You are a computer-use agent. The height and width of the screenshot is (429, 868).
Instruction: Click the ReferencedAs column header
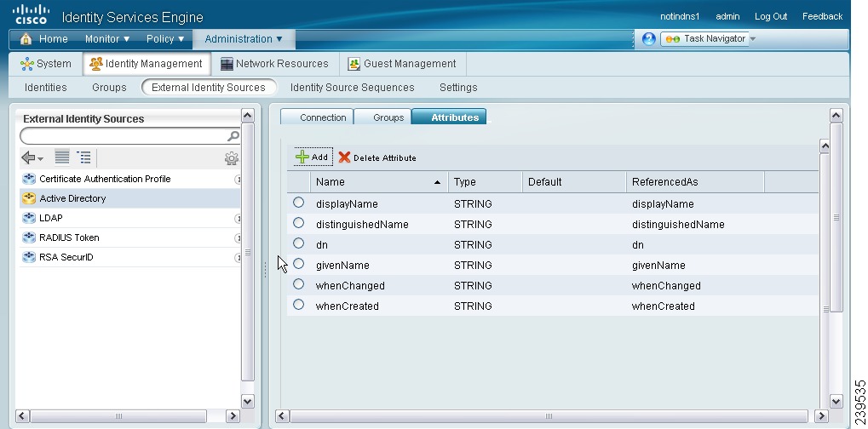[695, 182]
